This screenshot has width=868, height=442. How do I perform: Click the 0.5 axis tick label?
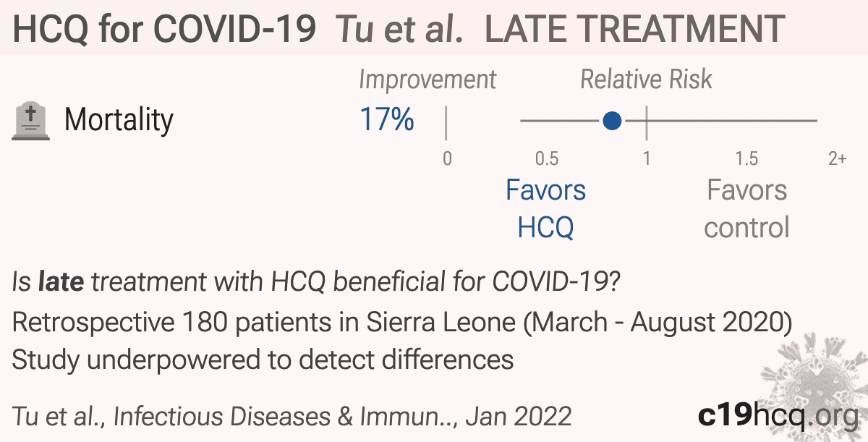pos(546,158)
